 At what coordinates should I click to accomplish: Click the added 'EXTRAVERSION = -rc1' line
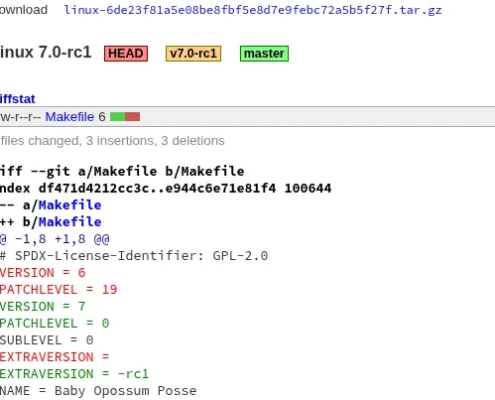tap(74, 374)
